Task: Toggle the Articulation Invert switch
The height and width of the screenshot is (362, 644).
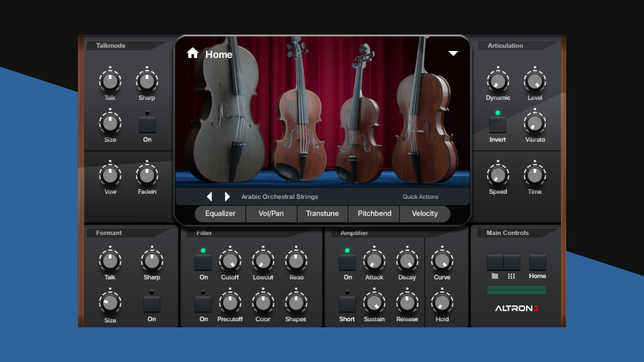Action: click(x=497, y=125)
